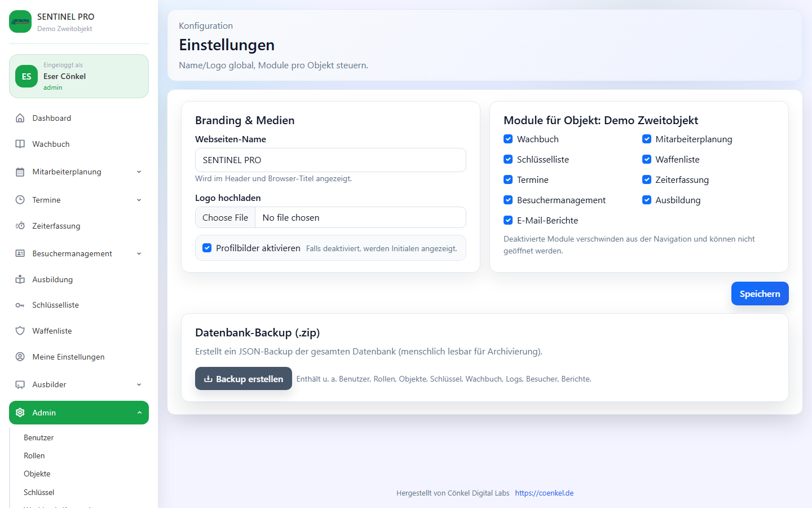Click the Waffenliste shield icon
Screen dimensions: 812x508
tap(20, 331)
